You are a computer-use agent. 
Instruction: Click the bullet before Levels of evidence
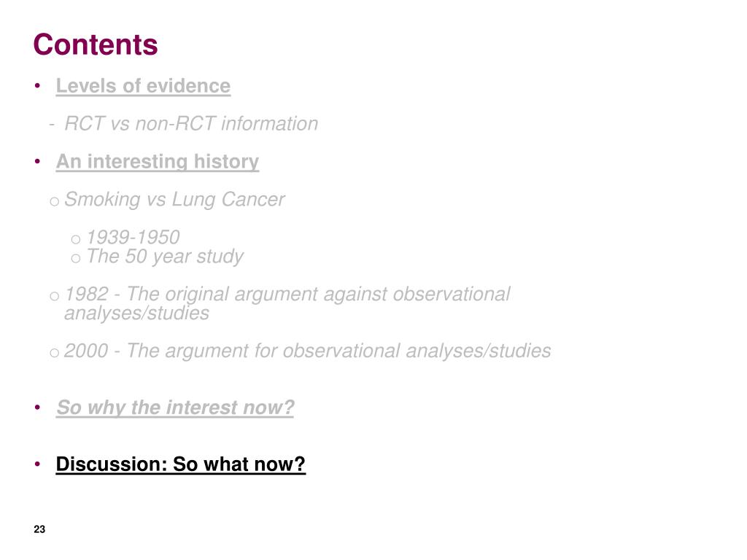[x=38, y=86]
